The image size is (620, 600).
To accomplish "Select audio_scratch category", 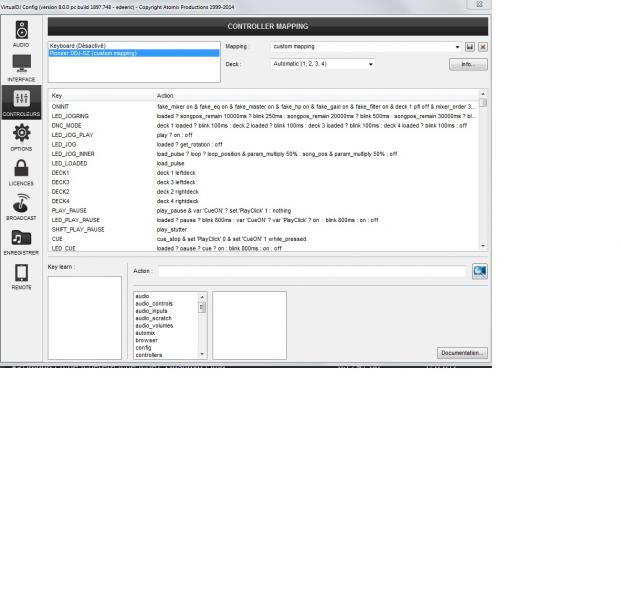I will pos(165,318).
